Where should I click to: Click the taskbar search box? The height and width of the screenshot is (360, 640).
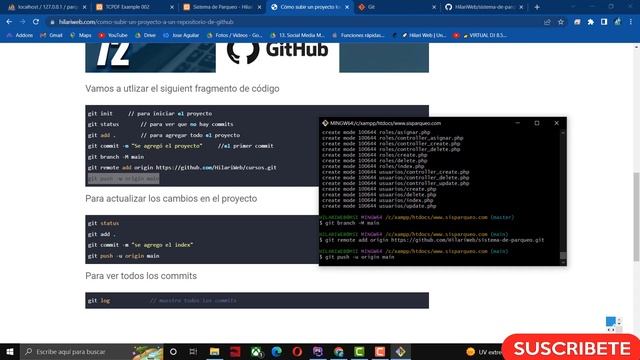click(92, 351)
